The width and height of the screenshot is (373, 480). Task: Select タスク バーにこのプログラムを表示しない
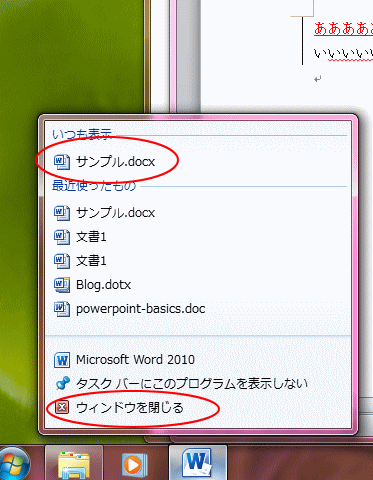tap(181, 384)
